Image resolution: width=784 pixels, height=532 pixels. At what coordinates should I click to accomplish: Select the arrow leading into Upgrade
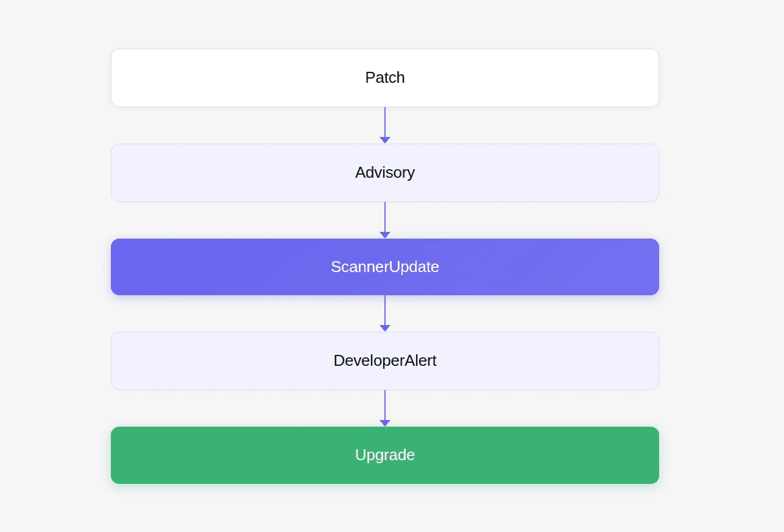pos(385,405)
